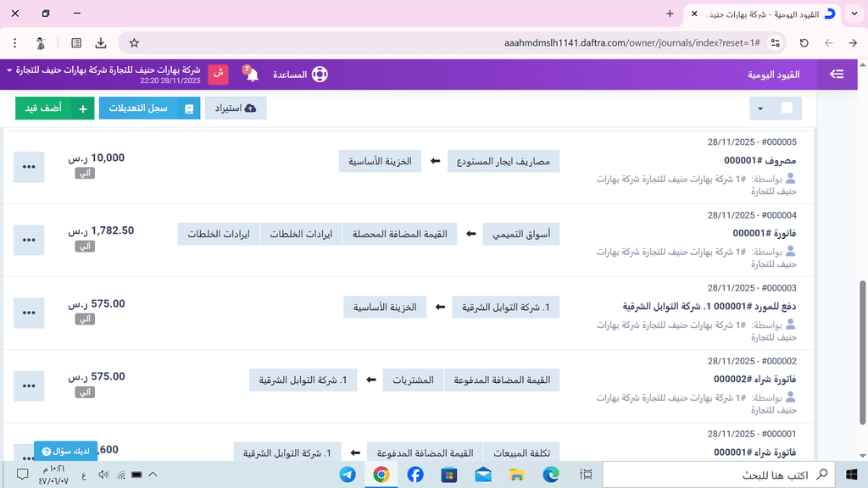Click the Add Entry (أضف قيد) button
Screen dimensions: 868x488
[x=55, y=108]
